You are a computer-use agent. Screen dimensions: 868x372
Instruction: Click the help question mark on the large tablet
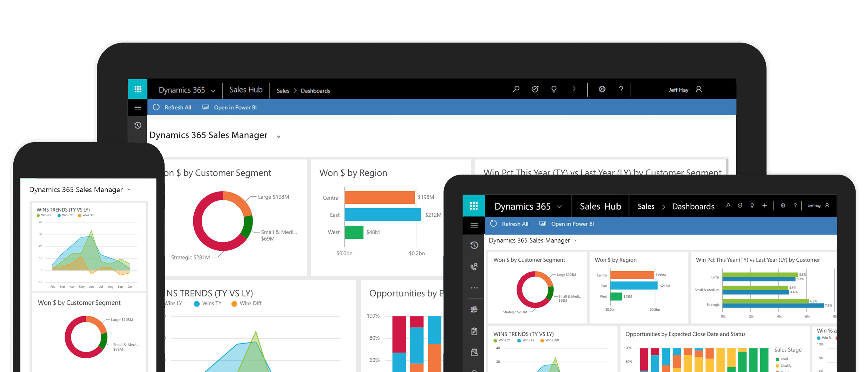621,89
